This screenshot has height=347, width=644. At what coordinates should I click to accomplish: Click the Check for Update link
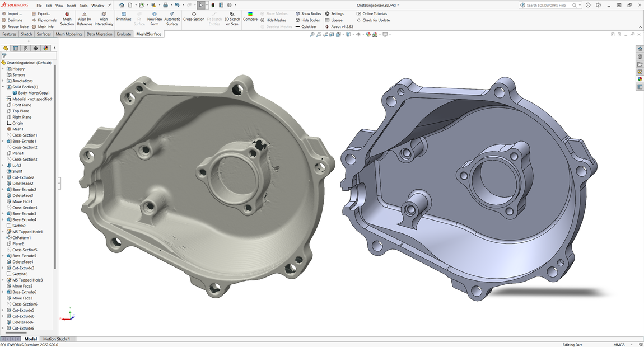(x=376, y=20)
